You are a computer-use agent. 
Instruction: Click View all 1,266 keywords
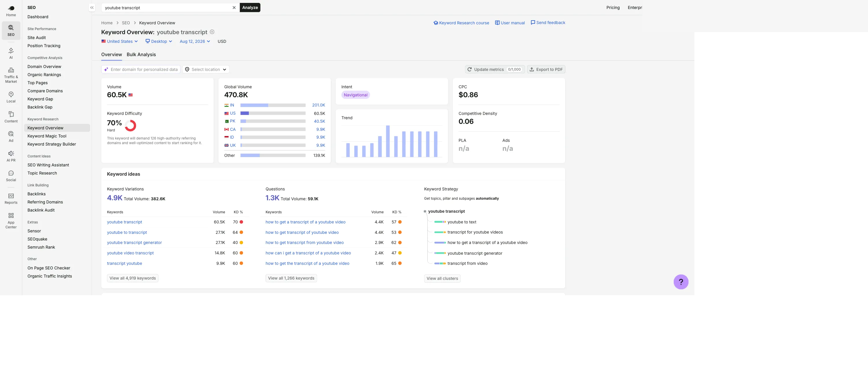[x=291, y=278]
